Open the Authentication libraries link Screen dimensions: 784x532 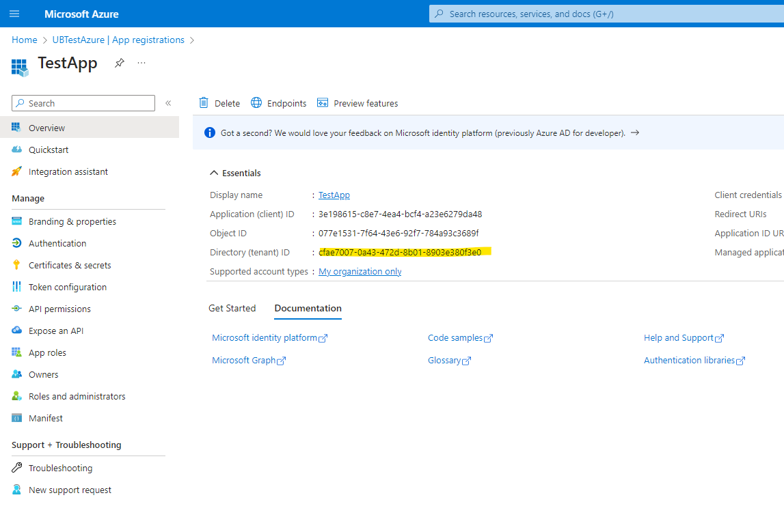694,360
